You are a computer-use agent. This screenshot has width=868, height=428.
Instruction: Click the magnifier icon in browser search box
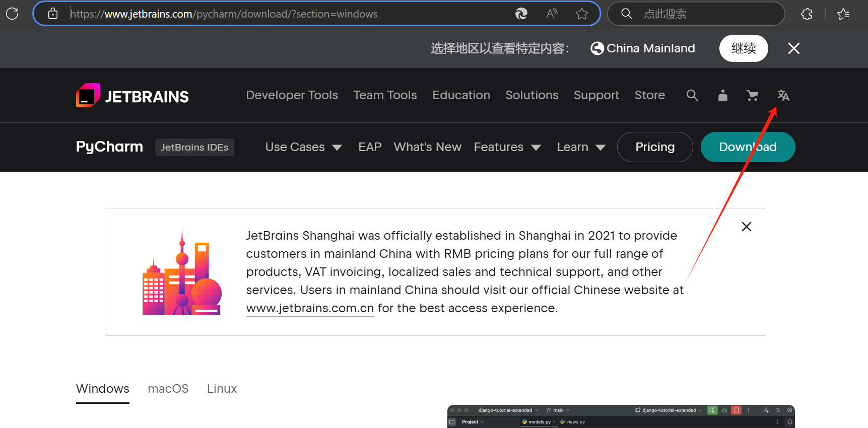tap(626, 14)
